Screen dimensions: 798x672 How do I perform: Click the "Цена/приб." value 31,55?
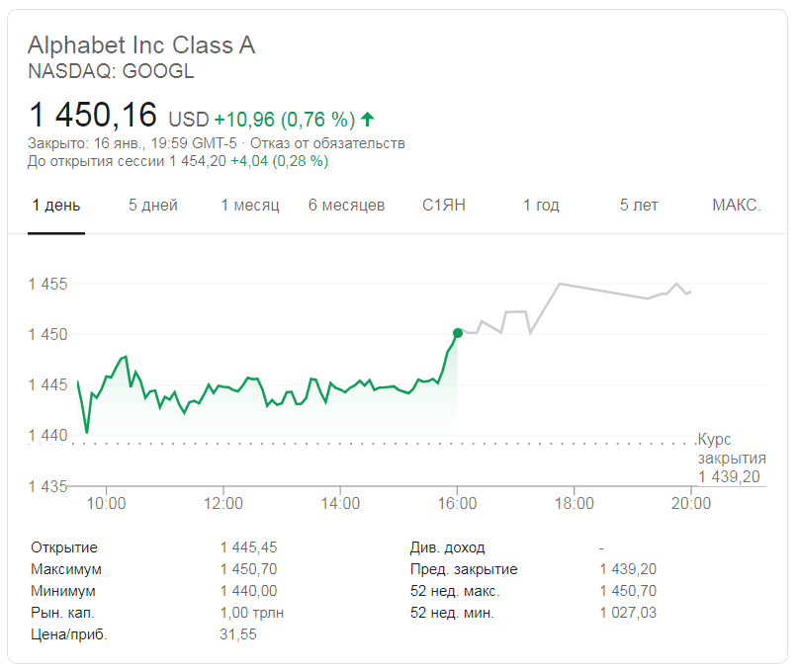point(237,634)
